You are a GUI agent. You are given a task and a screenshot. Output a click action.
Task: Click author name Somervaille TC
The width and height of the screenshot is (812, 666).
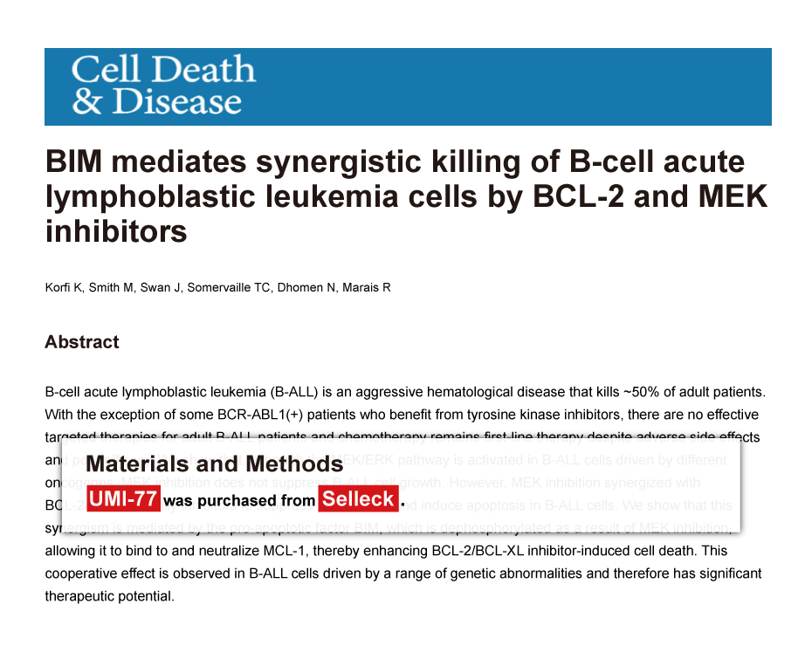coord(229,287)
